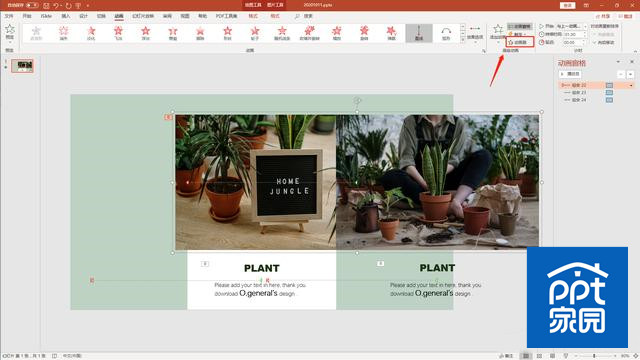Viewport: 640px width, 360px height.
Task: Open the File (文件) tab
Action: (9, 16)
